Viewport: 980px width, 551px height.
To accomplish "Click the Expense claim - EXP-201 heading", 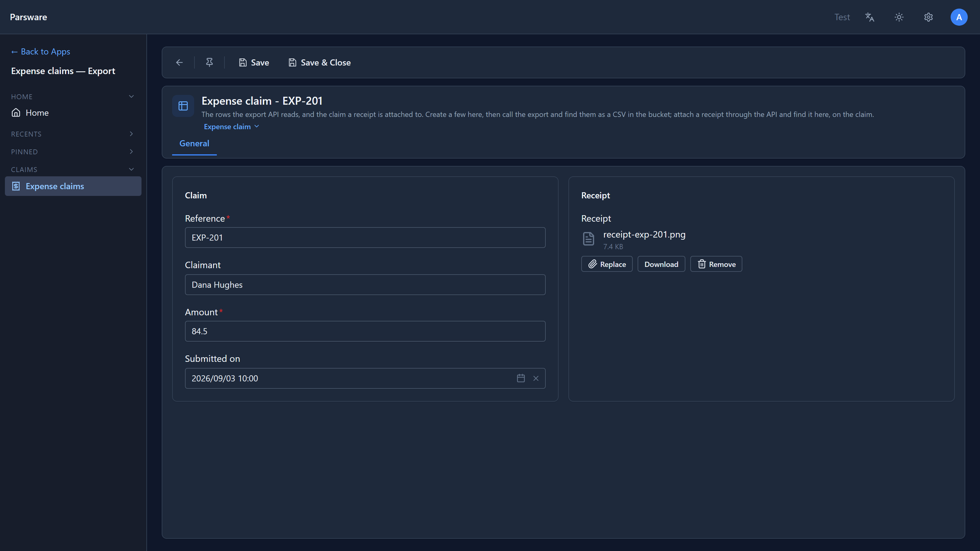I will pos(262,101).
